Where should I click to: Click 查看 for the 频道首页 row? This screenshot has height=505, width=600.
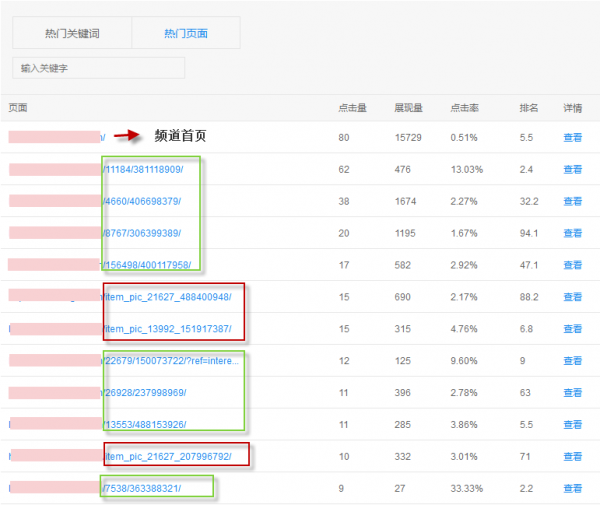point(572,137)
